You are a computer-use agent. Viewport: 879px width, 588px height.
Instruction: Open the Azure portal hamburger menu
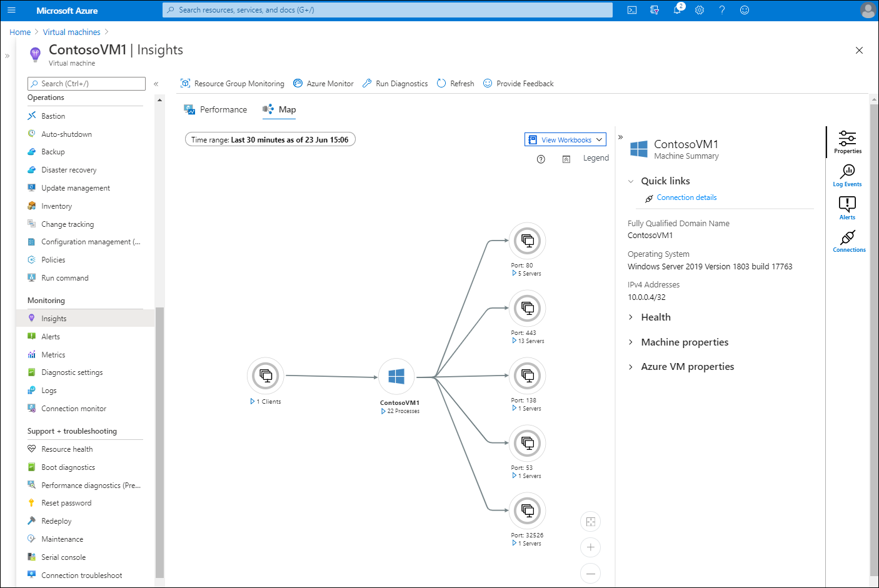(11, 10)
